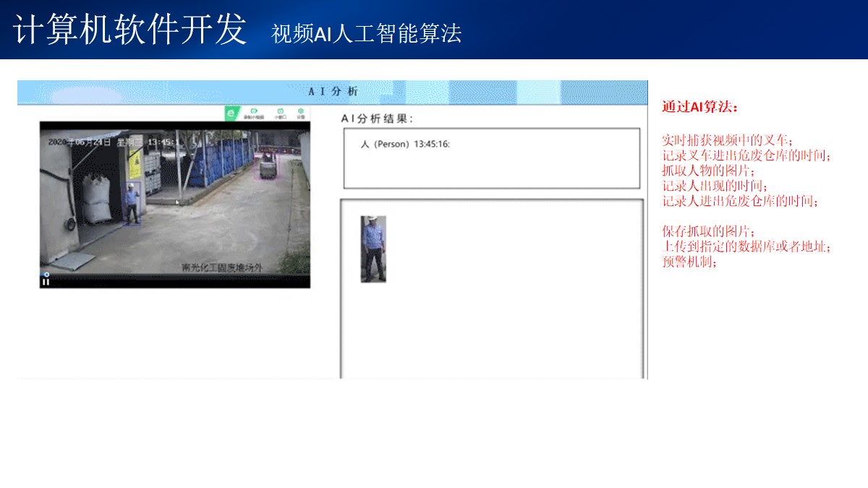Click the 南光化工固废堆场外 camera caption

click(221, 267)
